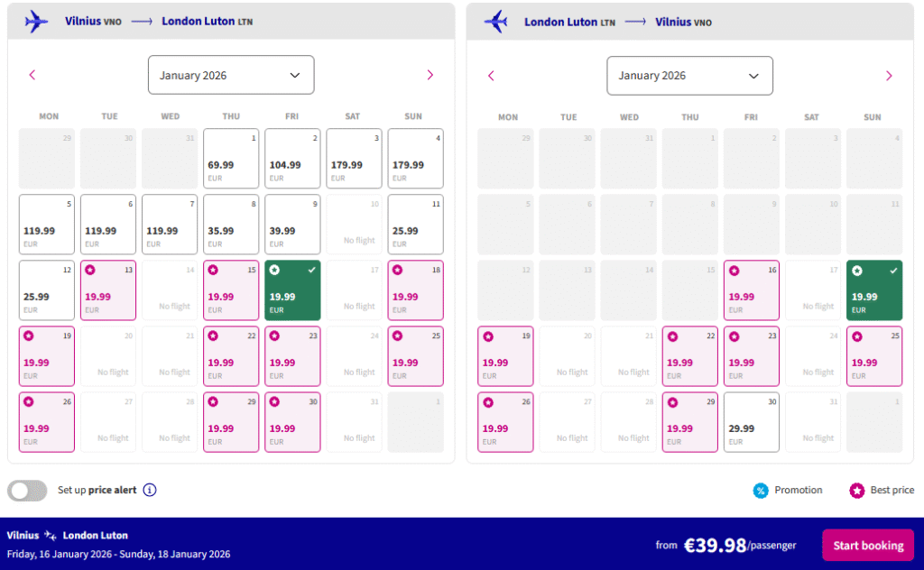Click the airplane icon beside Vilnius header

pos(36,22)
